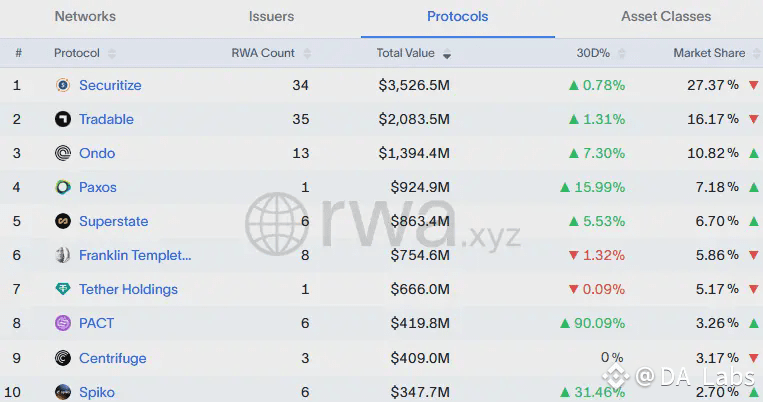Click the 1.31% 30-day change value

coord(604,119)
